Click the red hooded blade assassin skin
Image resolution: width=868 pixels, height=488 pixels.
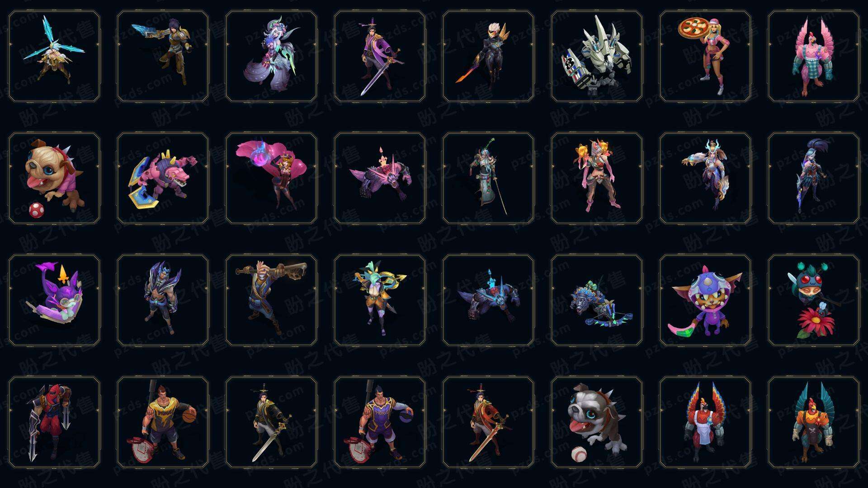pyautogui.click(x=54, y=422)
